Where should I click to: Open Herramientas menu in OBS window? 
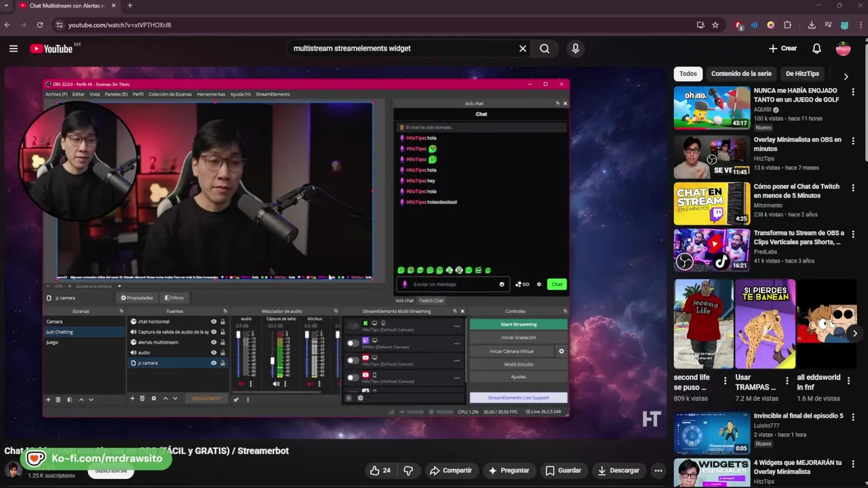[x=211, y=94]
